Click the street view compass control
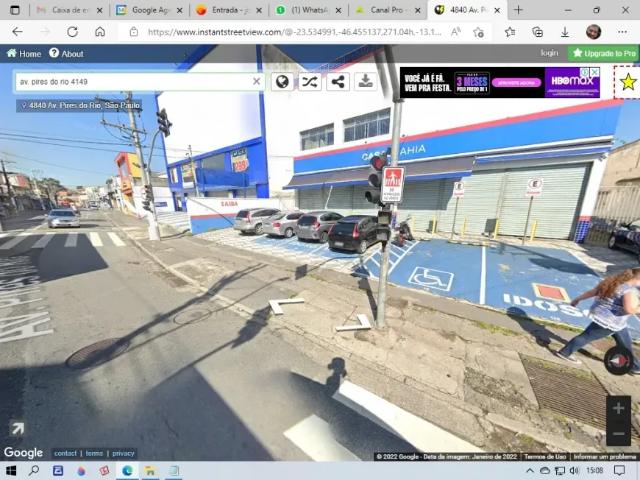 618,361
